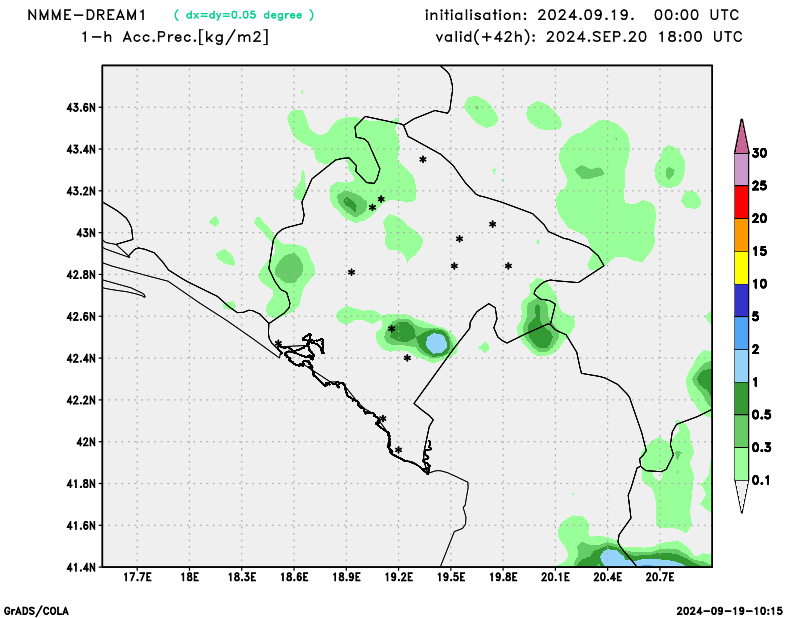Click the green dx=dy=0.05 degree text
The height and width of the screenshot is (618, 800).
click(244, 15)
